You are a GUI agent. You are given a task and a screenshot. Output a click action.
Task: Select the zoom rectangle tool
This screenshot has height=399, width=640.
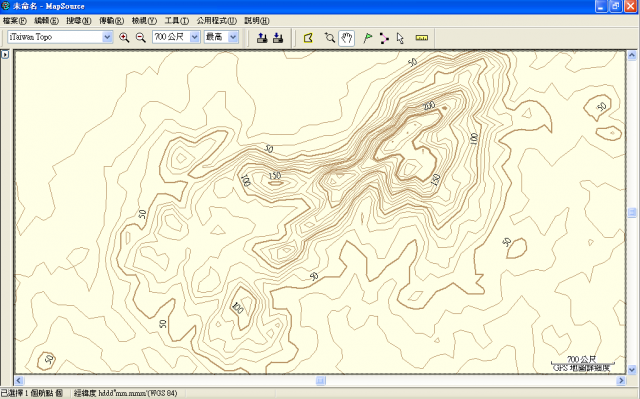[329, 38]
